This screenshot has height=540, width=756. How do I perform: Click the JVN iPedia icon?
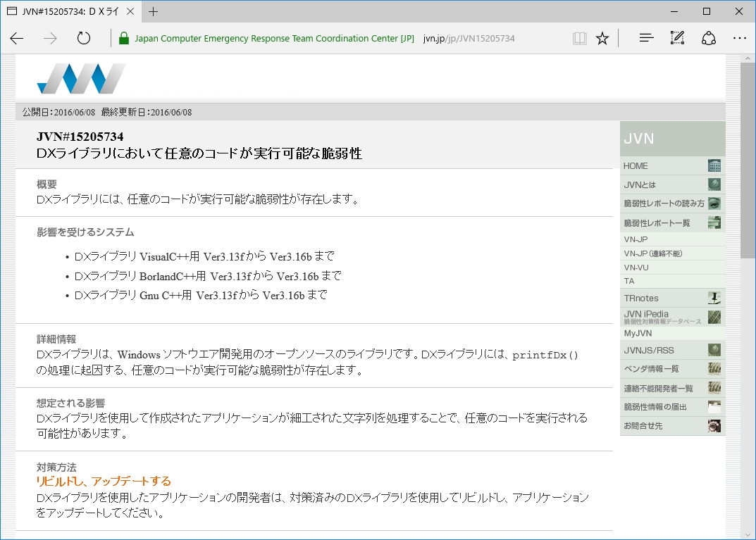714,317
